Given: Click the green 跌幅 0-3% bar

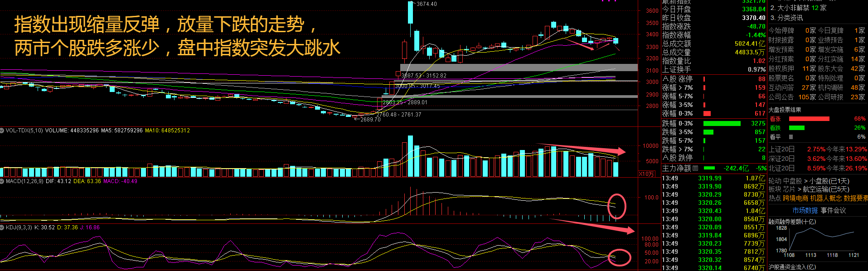Looking at the screenshot, I should (722, 123).
